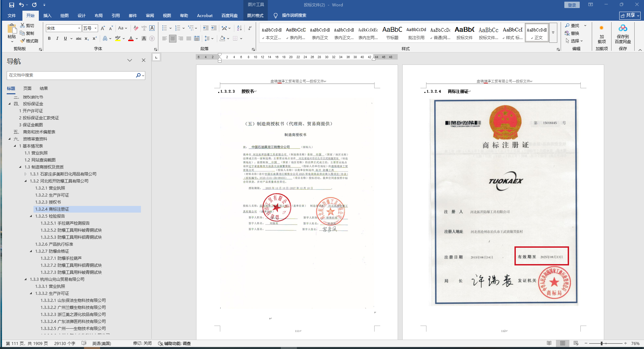
Task: Toggle underline formatting
Action: 65,38
